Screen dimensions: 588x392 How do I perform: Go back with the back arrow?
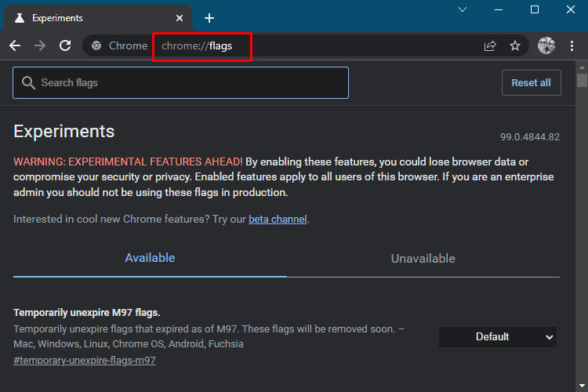tap(15, 45)
